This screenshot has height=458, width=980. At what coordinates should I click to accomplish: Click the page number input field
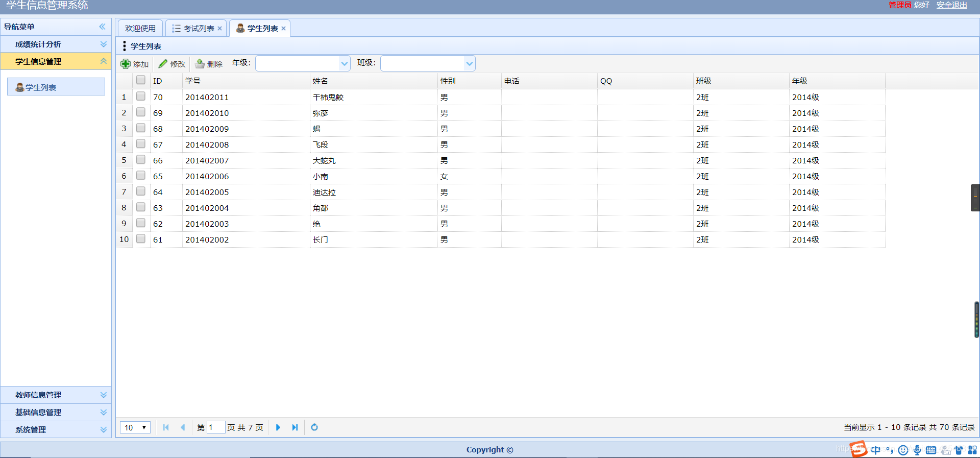pos(215,427)
